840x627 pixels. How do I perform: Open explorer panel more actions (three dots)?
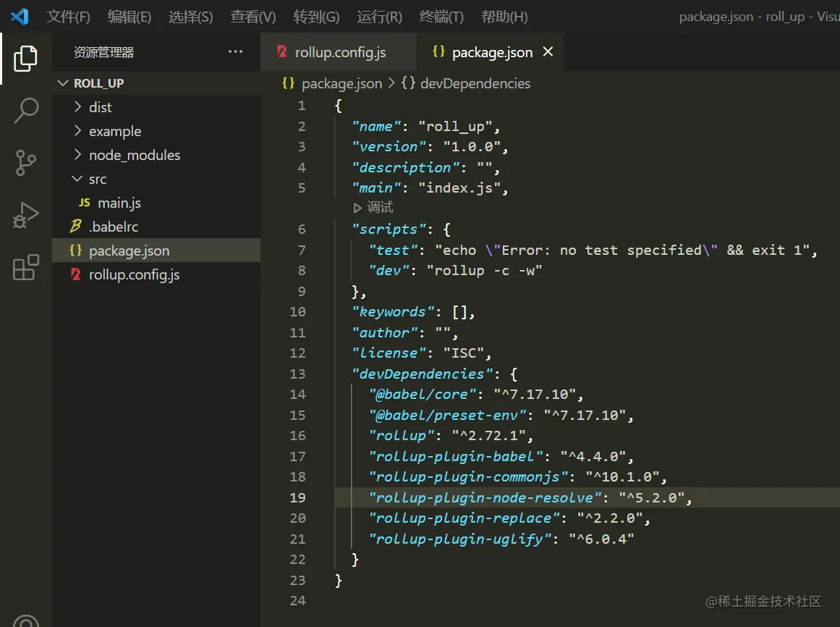[x=235, y=52]
